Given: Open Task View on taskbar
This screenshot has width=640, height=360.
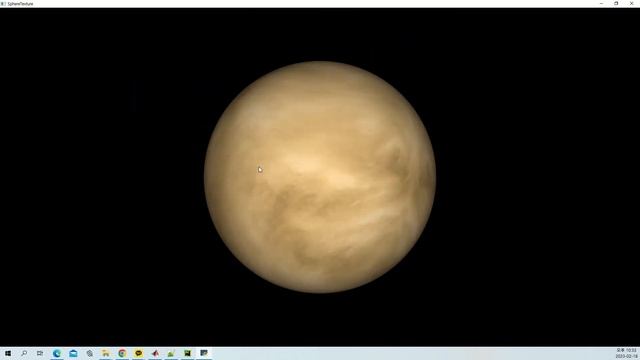Looking at the screenshot, I should point(40,353).
